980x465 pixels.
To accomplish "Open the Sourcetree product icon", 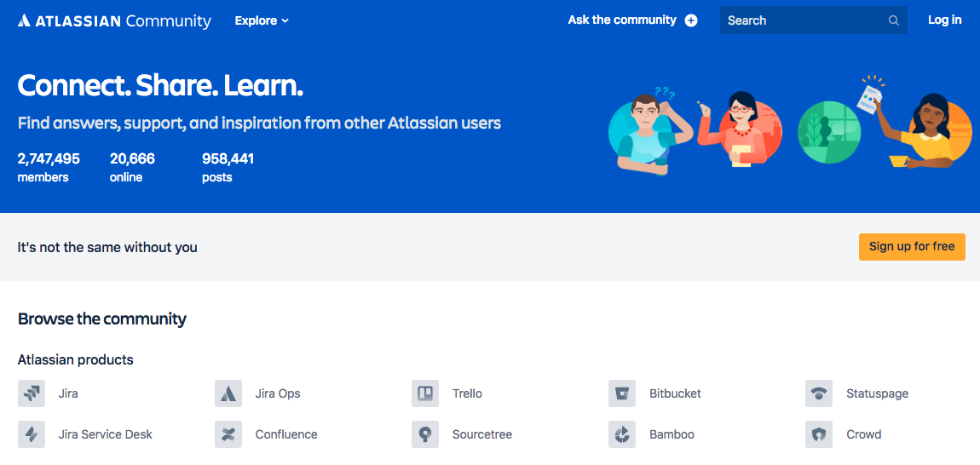I will [425, 434].
